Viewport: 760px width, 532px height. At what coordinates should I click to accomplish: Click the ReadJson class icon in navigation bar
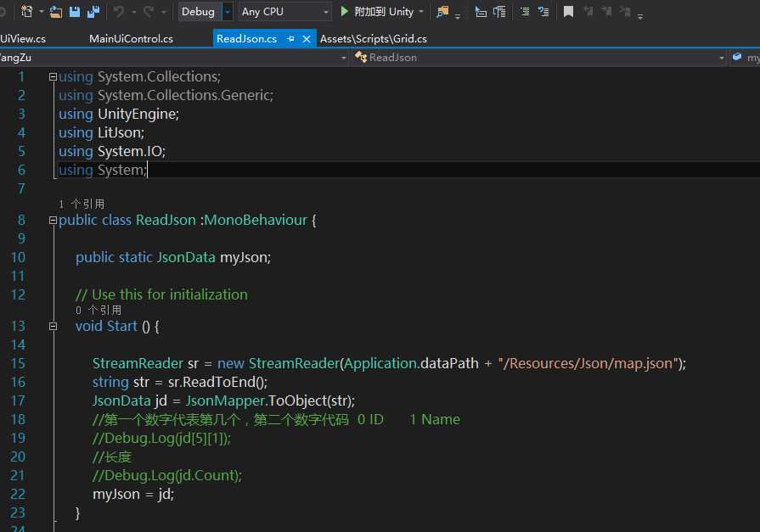(361, 57)
